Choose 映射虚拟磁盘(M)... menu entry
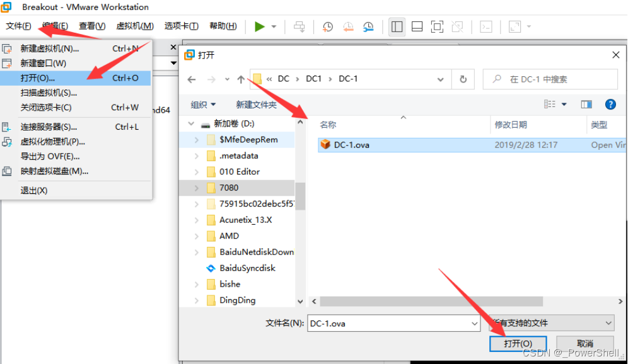The height and width of the screenshot is (364, 628). (x=76, y=171)
